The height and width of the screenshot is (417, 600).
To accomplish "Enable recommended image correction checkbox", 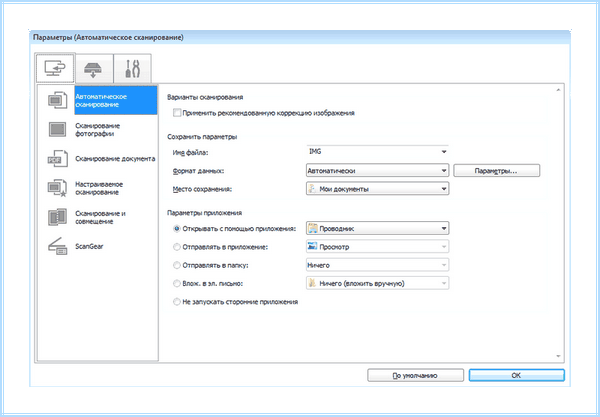I will (x=177, y=113).
